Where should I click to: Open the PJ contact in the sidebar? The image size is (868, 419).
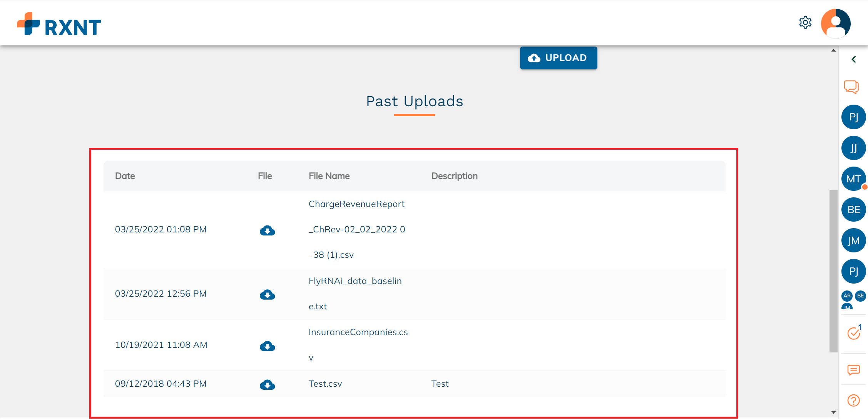coord(853,117)
